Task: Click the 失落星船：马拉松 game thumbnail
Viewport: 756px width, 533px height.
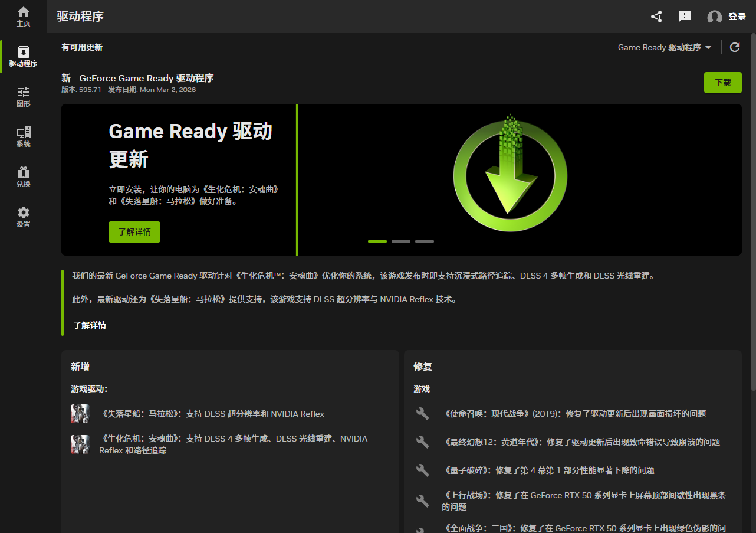Action: point(80,414)
